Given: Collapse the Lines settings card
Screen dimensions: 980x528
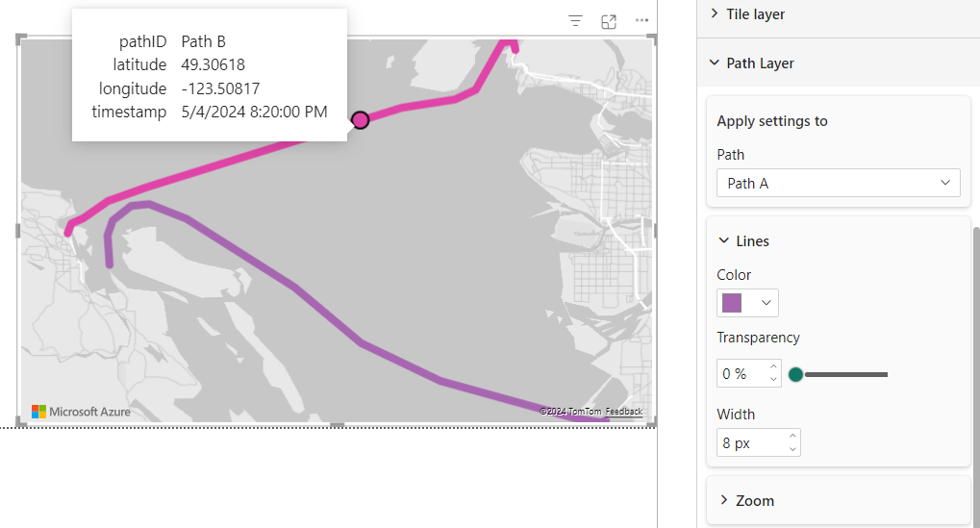Looking at the screenshot, I should coord(724,241).
